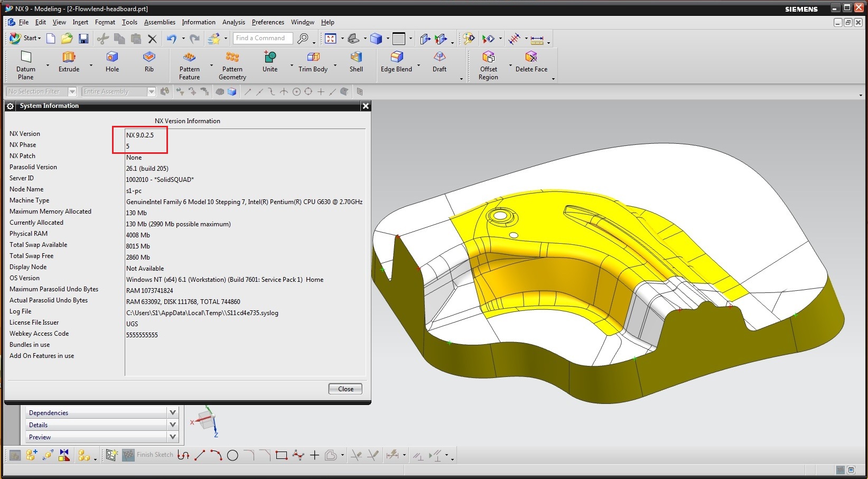868x479 pixels.
Task: Select the Shell tool
Action: (x=356, y=61)
